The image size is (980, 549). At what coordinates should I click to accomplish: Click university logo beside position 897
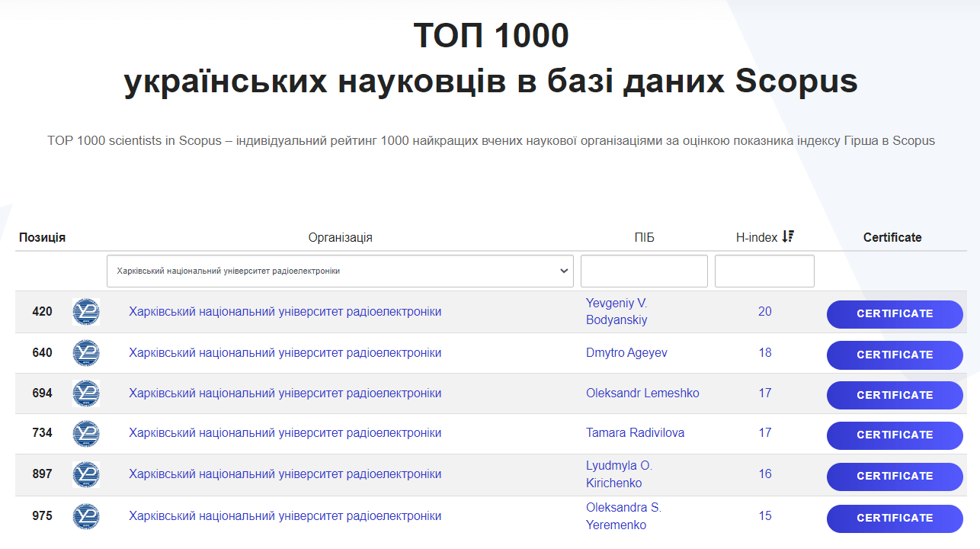[x=85, y=474]
